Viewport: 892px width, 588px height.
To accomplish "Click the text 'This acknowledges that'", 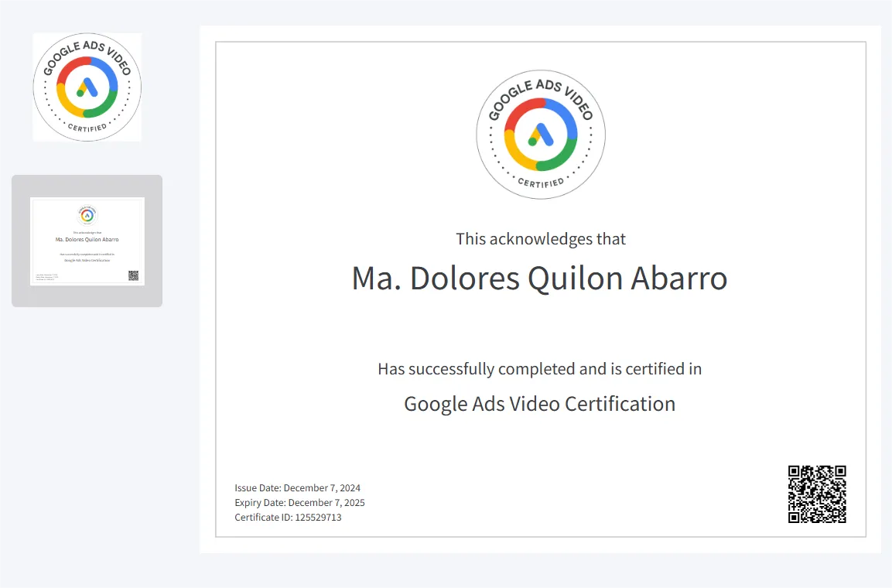I will tap(541, 239).
